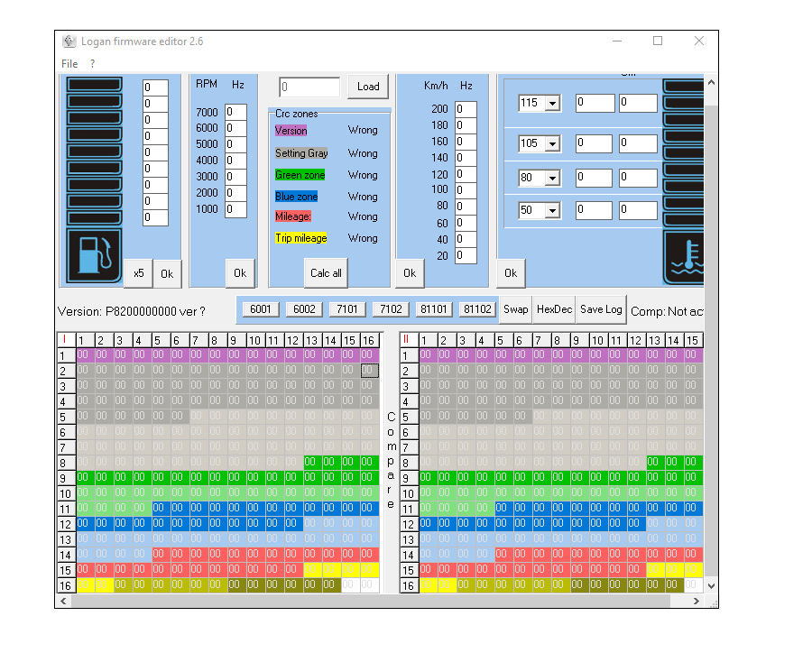Select the 81101 preset button
The width and height of the screenshot is (812, 662).
pyautogui.click(x=433, y=309)
